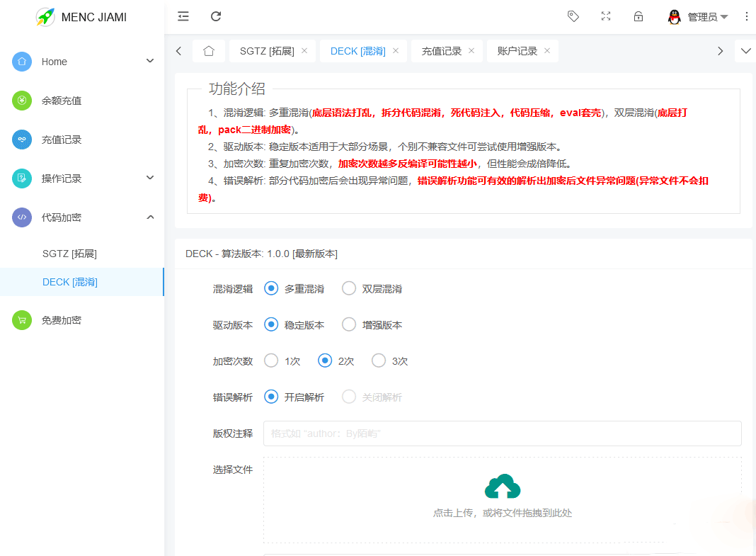Viewport: 756px width, 556px height.
Task: Click the MENC JIAMI rocket logo
Action: tap(45, 17)
